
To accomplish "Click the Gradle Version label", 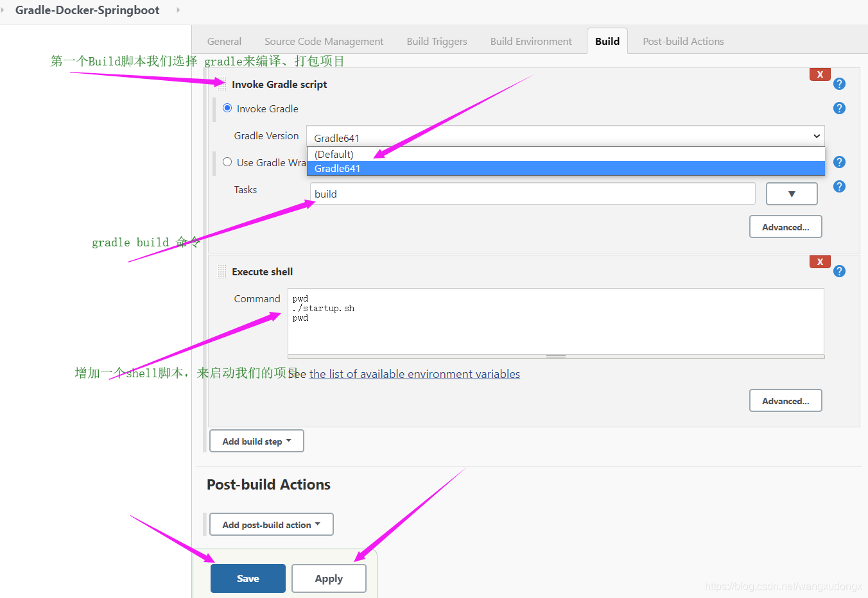I will 266,136.
